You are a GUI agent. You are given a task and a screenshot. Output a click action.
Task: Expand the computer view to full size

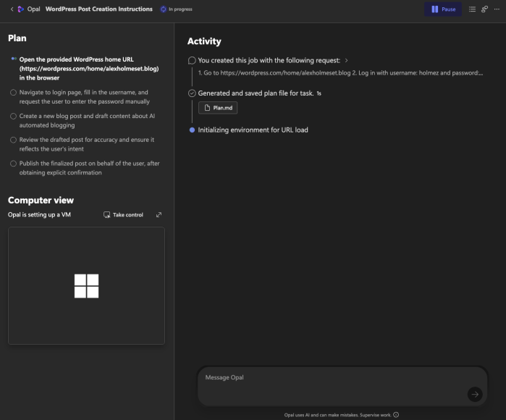coord(159,215)
